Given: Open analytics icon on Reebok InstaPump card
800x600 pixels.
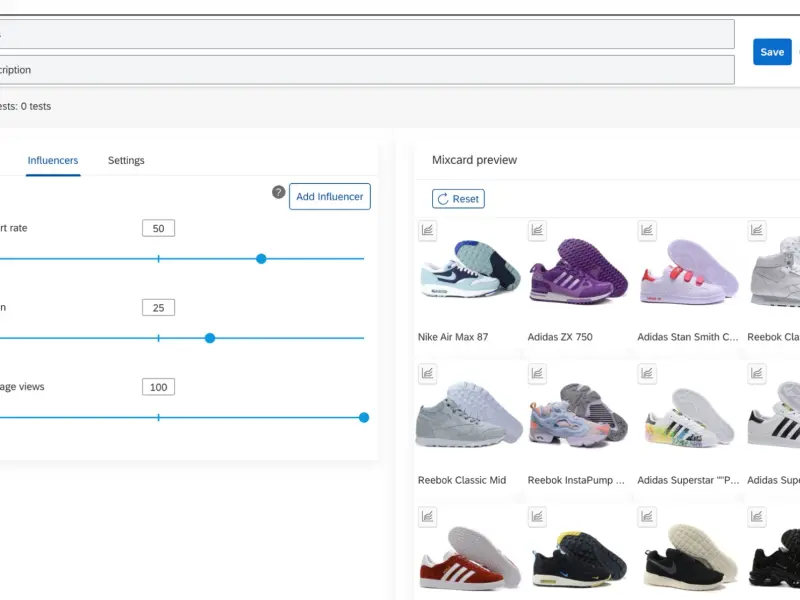Looking at the screenshot, I should [x=537, y=374].
